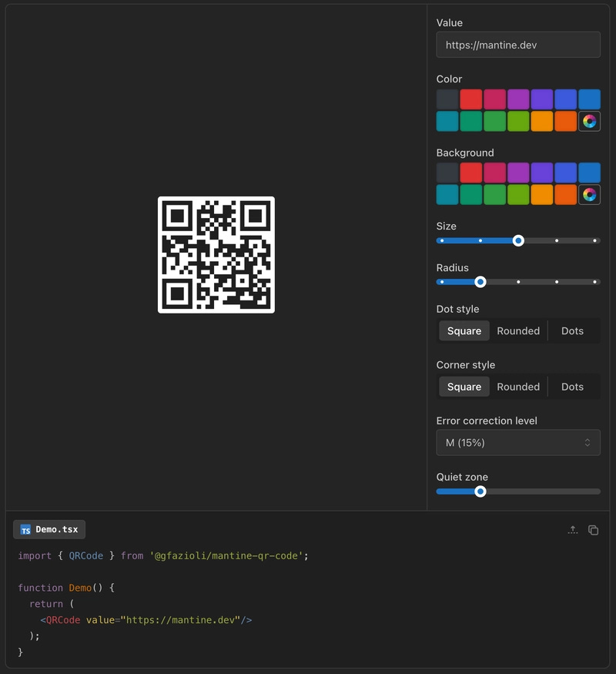Open the custom color wheel for Background
This screenshot has width=616, height=674.
(589, 194)
